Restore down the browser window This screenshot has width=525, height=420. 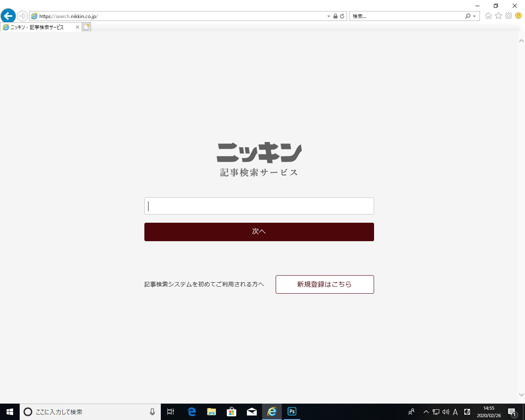(496, 6)
